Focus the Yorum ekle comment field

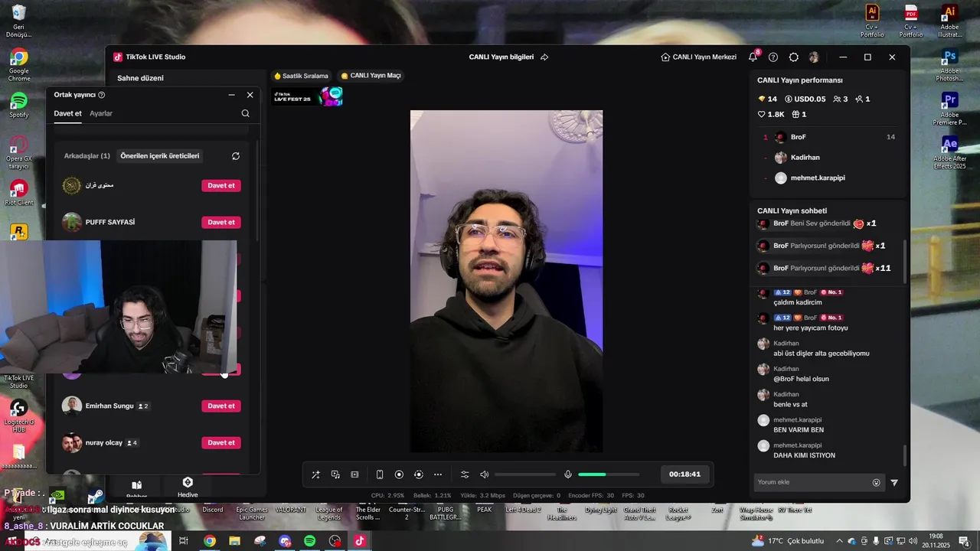[819, 482]
